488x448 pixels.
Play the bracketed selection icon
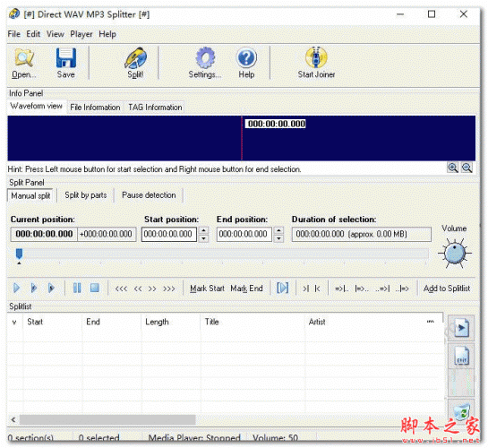tap(283, 288)
